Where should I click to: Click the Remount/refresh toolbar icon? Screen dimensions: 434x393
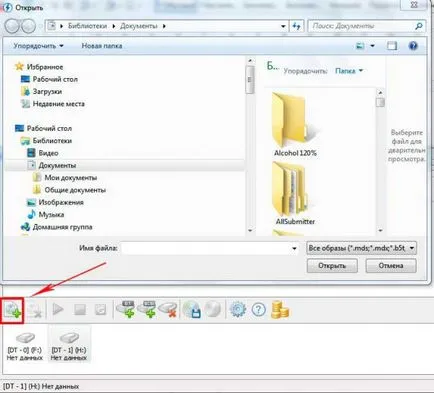tap(100, 310)
